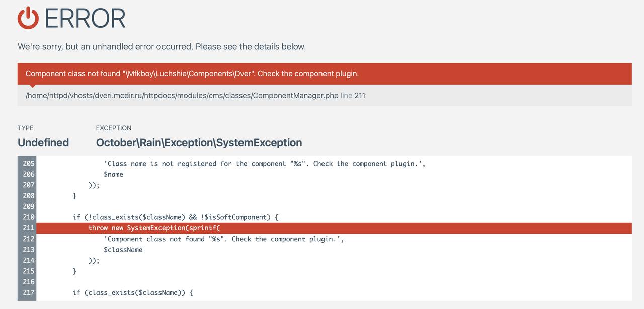Click highlighted 'throw new SystemException(sprintf(' line
This screenshot has height=309, width=644.
[x=154, y=228]
